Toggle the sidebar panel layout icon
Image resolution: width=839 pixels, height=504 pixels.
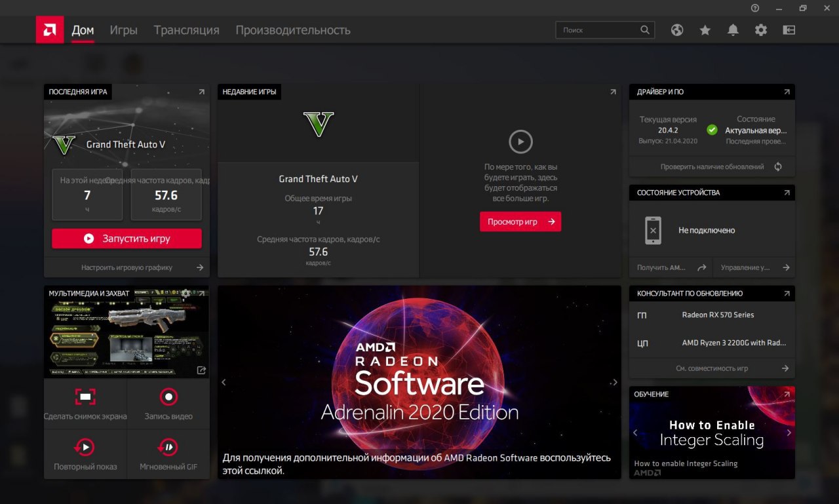789,30
